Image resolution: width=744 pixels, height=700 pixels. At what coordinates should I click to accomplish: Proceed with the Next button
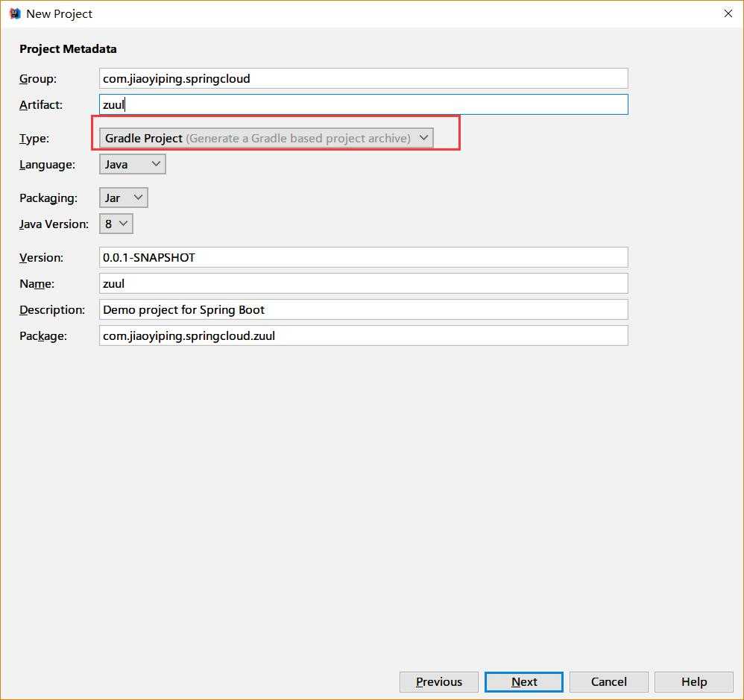tap(524, 682)
